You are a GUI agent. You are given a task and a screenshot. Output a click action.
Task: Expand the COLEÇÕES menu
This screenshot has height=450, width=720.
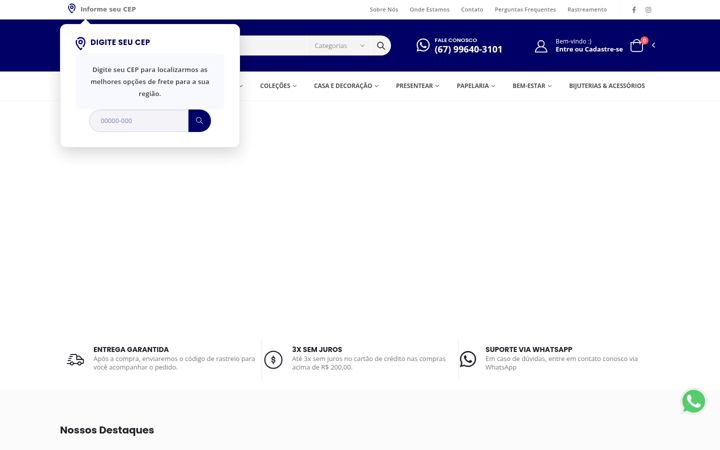(x=278, y=86)
